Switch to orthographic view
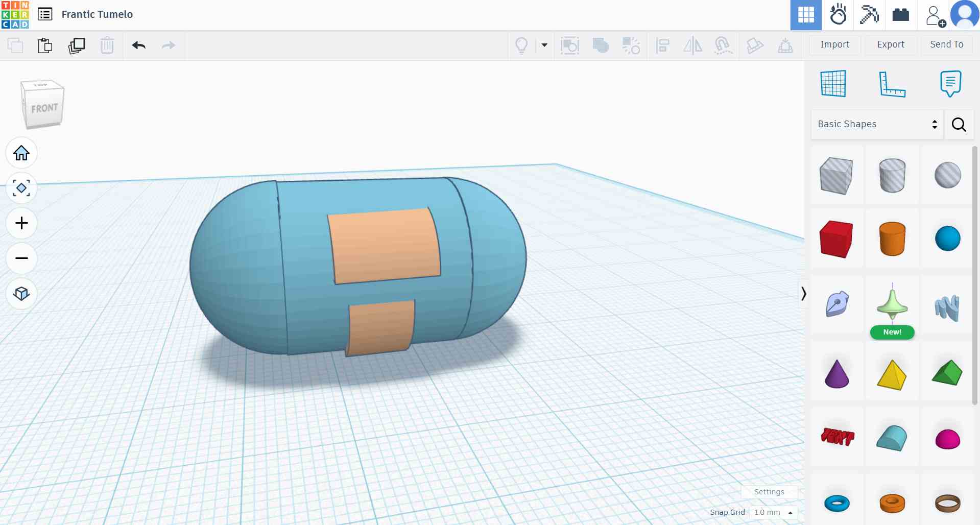The image size is (980, 525). (21, 294)
